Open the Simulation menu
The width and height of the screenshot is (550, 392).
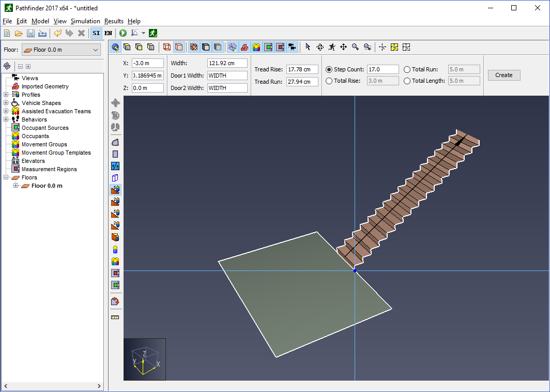click(x=85, y=21)
